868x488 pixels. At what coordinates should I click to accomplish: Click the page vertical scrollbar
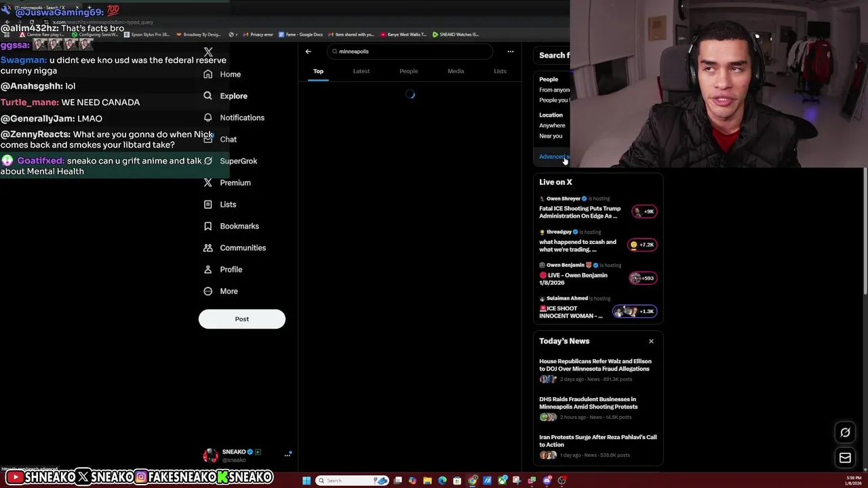coord(865,230)
